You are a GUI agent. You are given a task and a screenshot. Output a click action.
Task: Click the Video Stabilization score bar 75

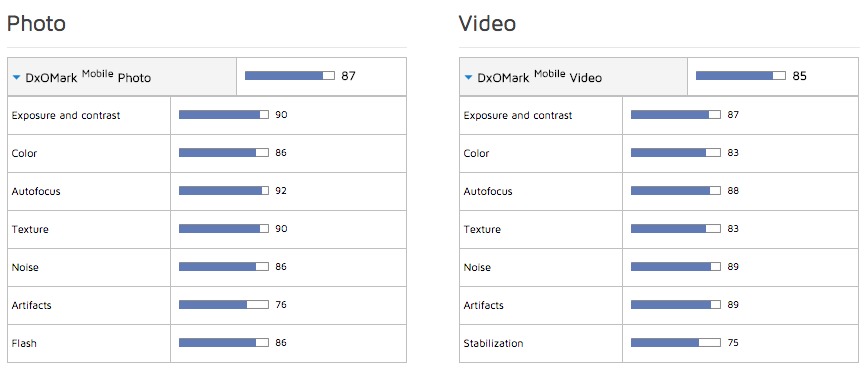[x=675, y=342]
